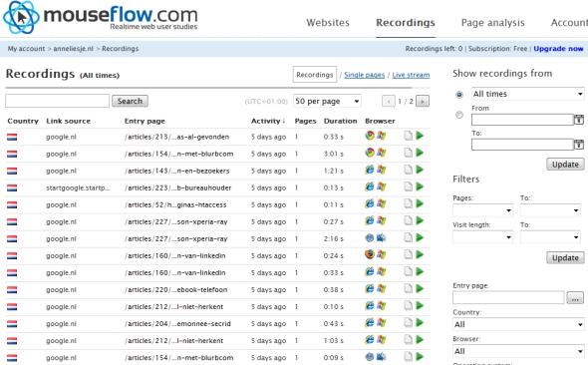Screen dimensions: 588x365
Task: Play the recording lasting 0:24 s
Action: (x=420, y=254)
